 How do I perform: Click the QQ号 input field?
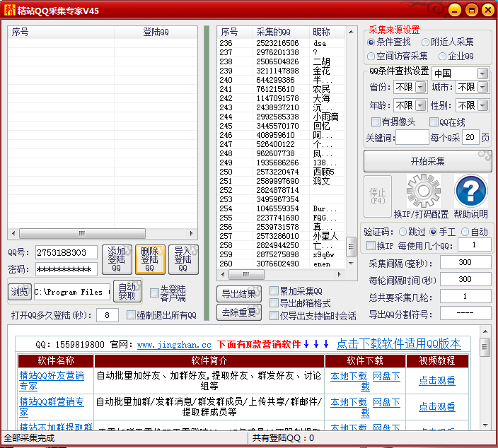coord(66,252)
